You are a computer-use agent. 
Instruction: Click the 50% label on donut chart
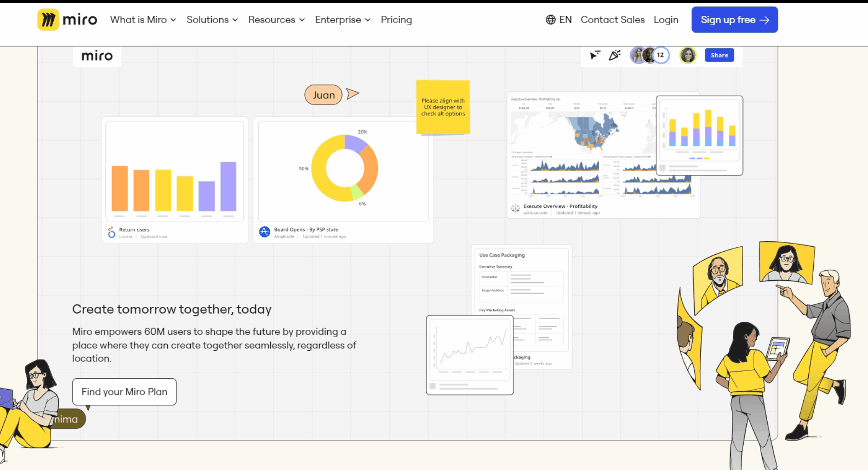(303, 169)
